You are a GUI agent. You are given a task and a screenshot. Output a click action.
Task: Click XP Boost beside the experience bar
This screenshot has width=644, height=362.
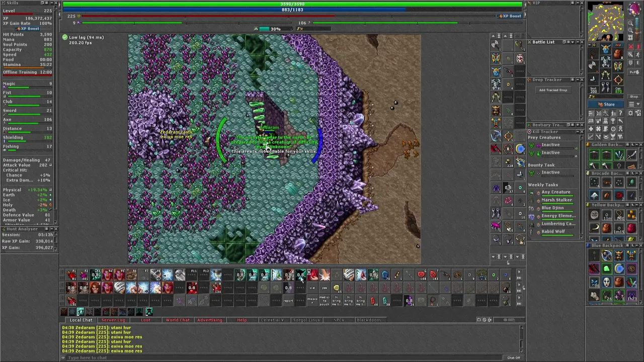coord(510,16)
